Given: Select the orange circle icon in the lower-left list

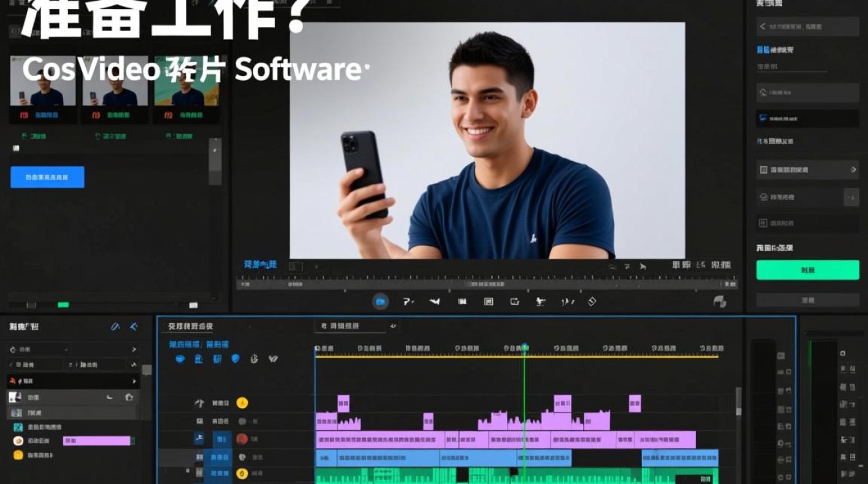Looking at the screenshot, I should tap(18, 441).
